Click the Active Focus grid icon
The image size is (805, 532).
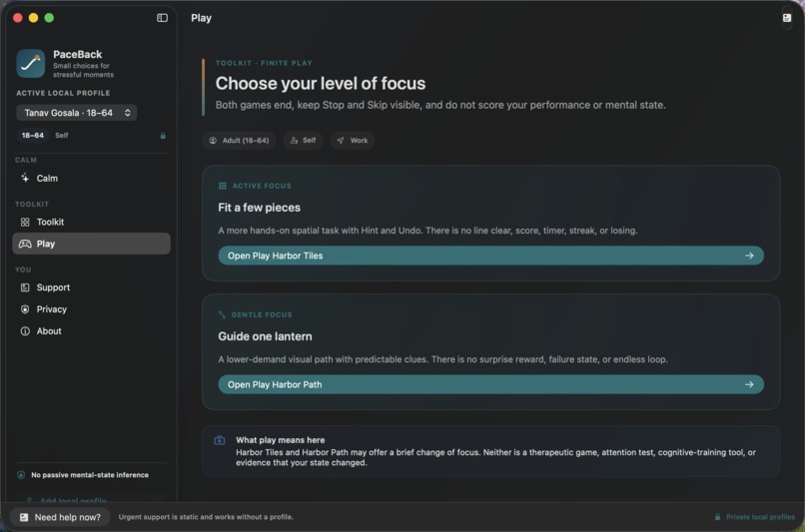[x=223, y=186]
